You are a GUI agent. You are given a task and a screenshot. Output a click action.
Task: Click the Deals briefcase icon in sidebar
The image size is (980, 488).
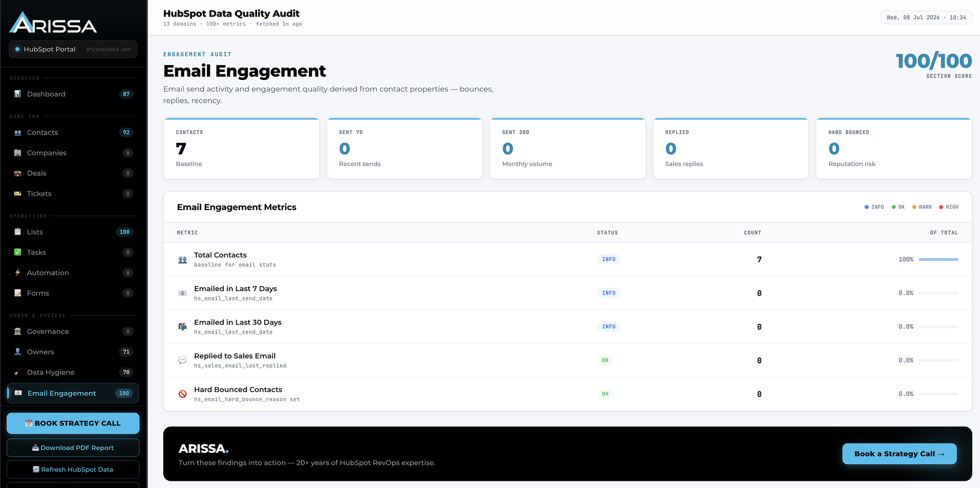pos(18,174)
